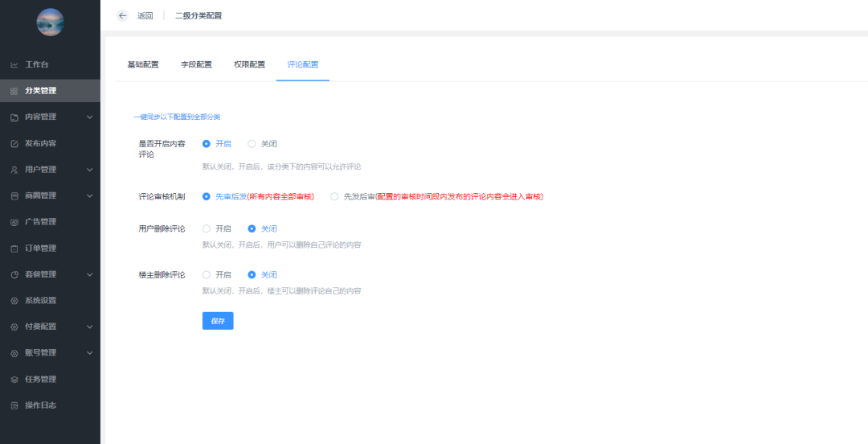Click the 套餐管理 pie icon
This screenshot has width=868, height=444.
(x=14, y=274)
